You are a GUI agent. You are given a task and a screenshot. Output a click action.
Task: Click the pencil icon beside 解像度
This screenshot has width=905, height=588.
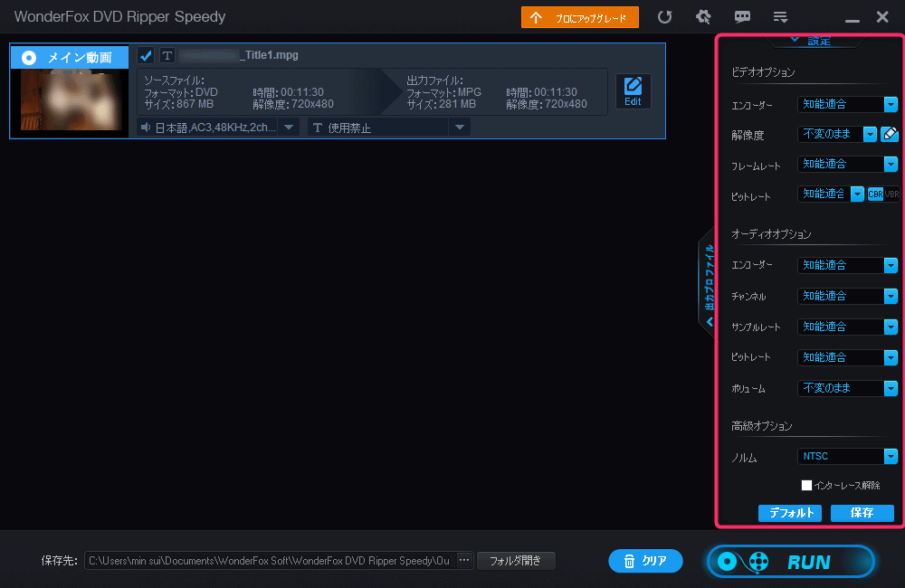point(890,134)
